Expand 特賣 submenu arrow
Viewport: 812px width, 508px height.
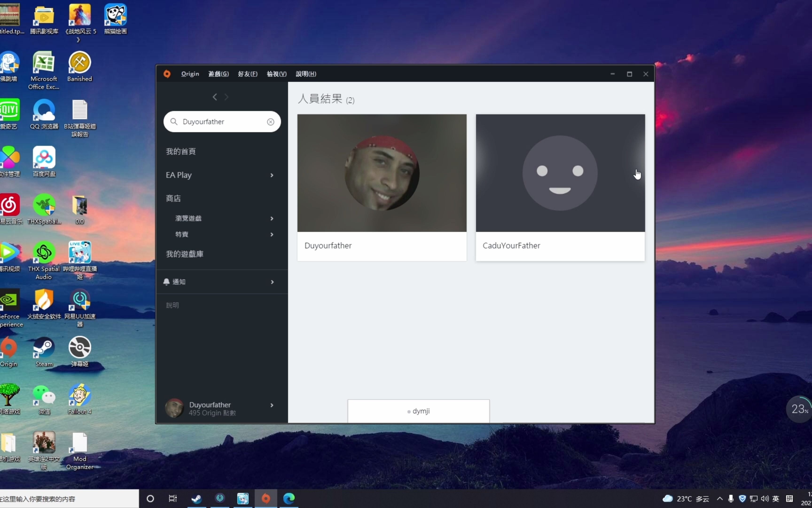(272, 234)
